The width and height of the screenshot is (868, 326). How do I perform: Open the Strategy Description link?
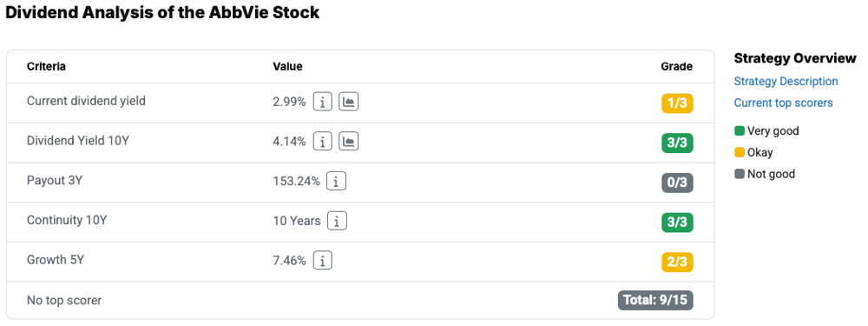point(786,82)
